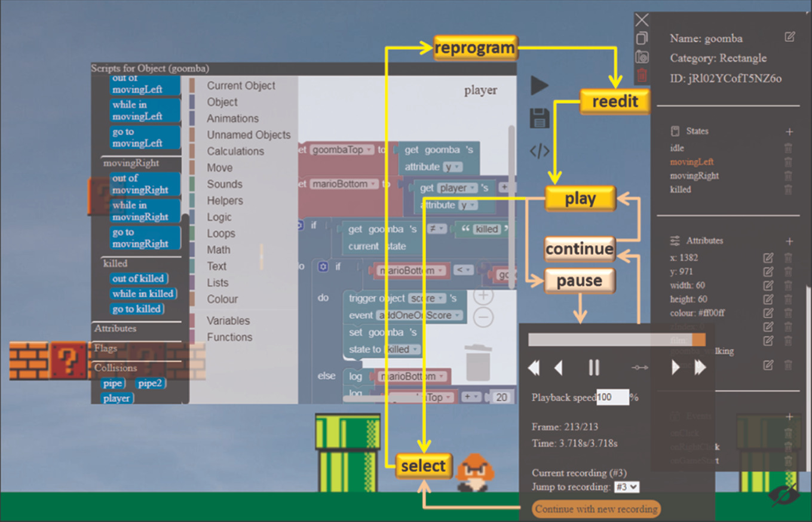
Task: Show generated code with the </> icon
Action: 540,151
